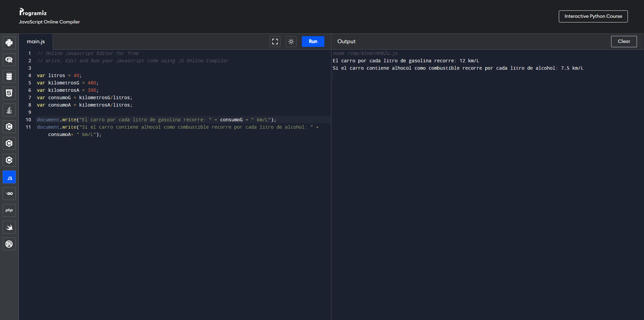Select the HTML editor icon
This screenshot has height=320, width=644.
click(x=9, y=93)
